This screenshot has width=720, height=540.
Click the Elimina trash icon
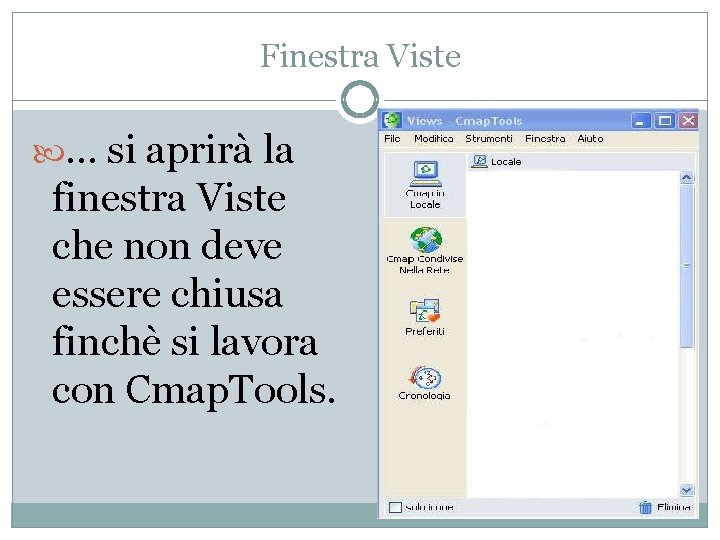645,507
